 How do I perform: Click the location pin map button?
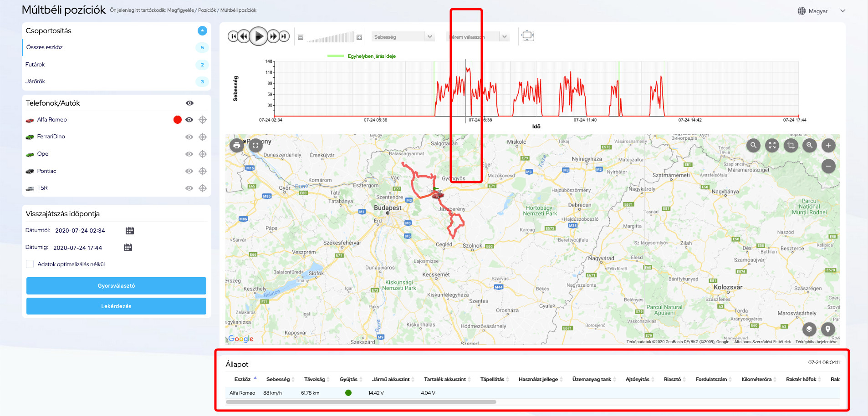827,329
